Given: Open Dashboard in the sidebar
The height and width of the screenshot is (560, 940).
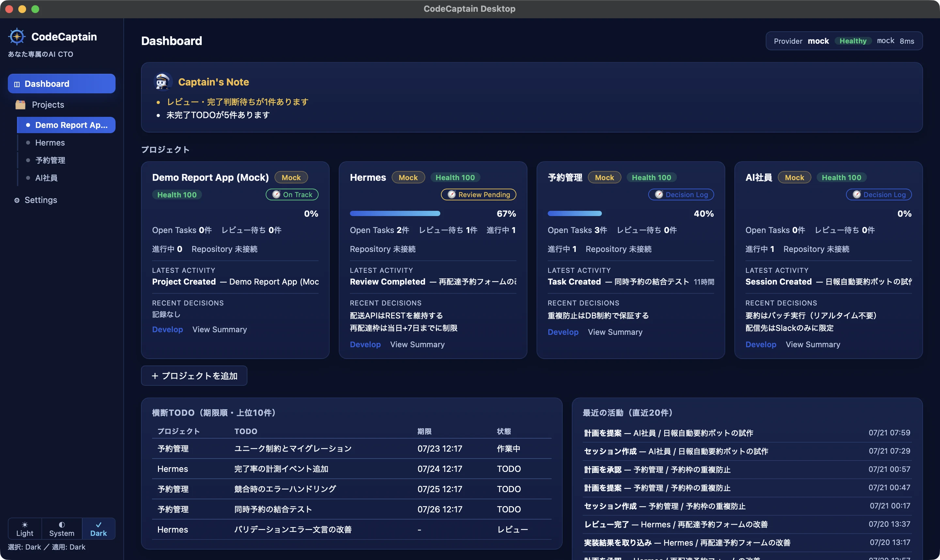Looking at the screenshot, I should click(61, 84).
